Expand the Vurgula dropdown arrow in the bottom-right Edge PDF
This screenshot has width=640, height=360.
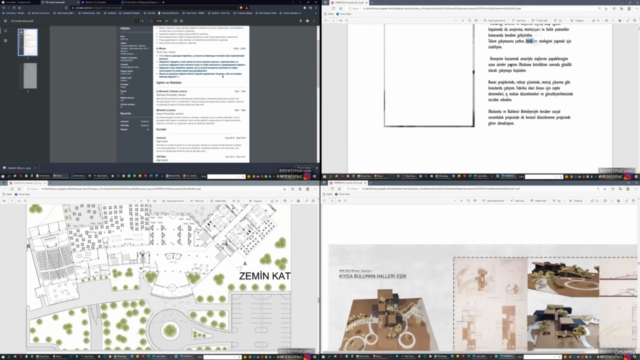pyautogui.click(x=586, y=201)
